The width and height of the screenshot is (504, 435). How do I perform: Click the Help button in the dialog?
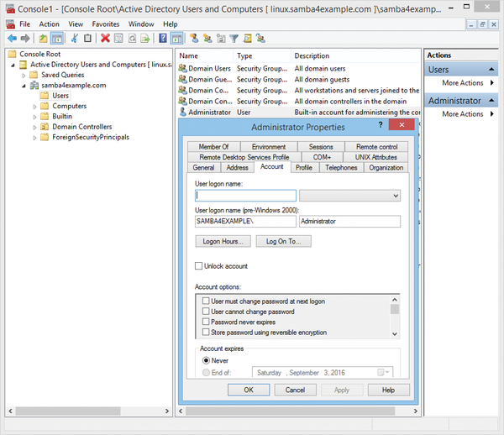coord(389,390)
